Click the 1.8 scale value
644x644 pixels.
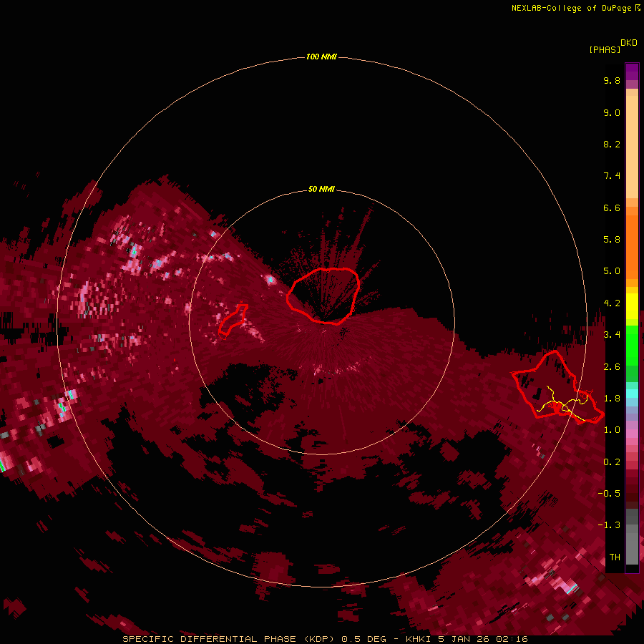pos(612,399)
